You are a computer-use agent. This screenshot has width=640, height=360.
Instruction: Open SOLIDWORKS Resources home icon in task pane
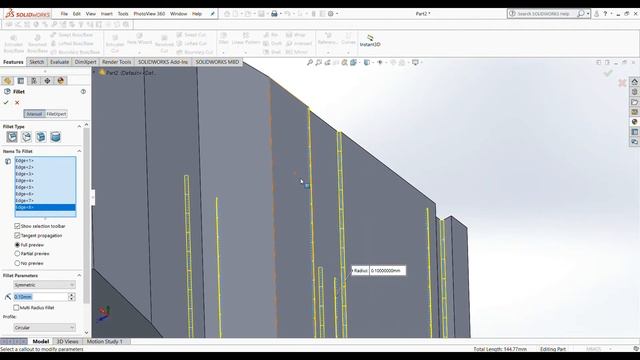[x=634, y=82]
